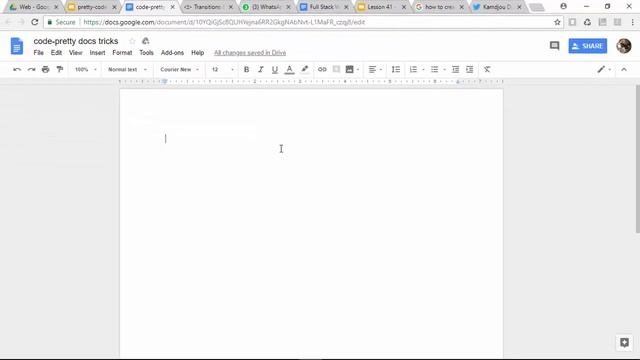Switch to the 'how to cre' Google tab
This screenshot has height=360, width=640.
point(439,7)
